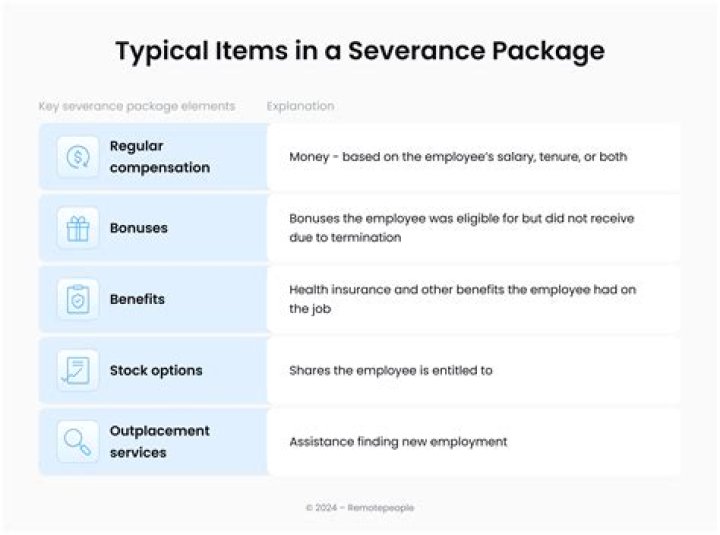This screenshot has width=720, height=535.
Task: Click the Key severance package elements header
Action: tap(137, 106)
